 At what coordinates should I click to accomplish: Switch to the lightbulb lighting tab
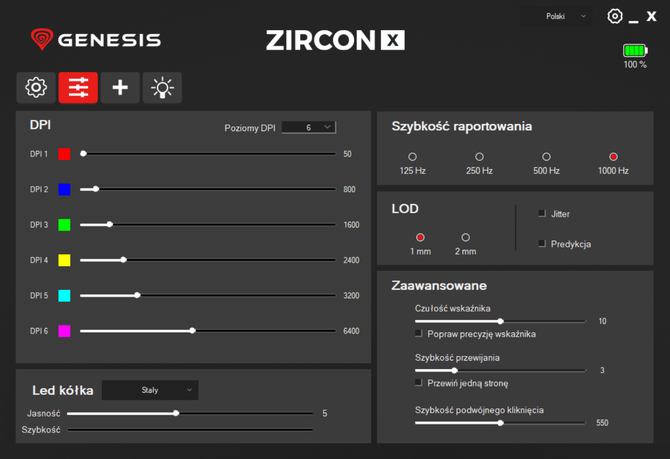162,88
